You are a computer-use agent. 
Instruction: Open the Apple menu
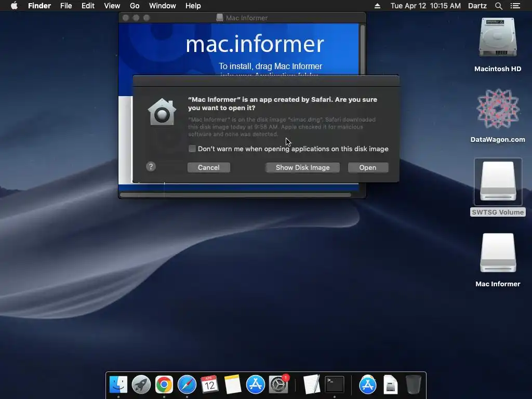[x=14, y=6]
